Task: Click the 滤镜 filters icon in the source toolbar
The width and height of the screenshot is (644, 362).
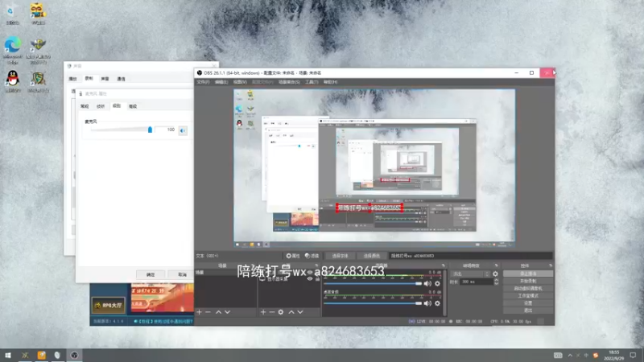Action: pyautogui.click(x=312, y=256)
